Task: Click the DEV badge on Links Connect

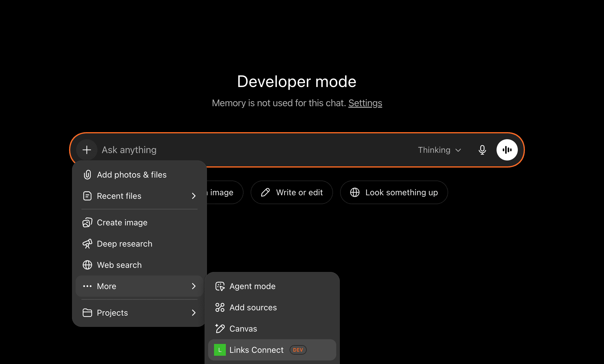Action: 298,350
